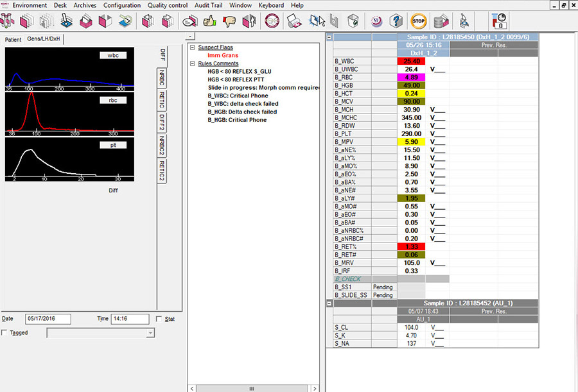578x392 pixels.
Task: Open help with the question mark icon
Action: click(x=396, y=21)
